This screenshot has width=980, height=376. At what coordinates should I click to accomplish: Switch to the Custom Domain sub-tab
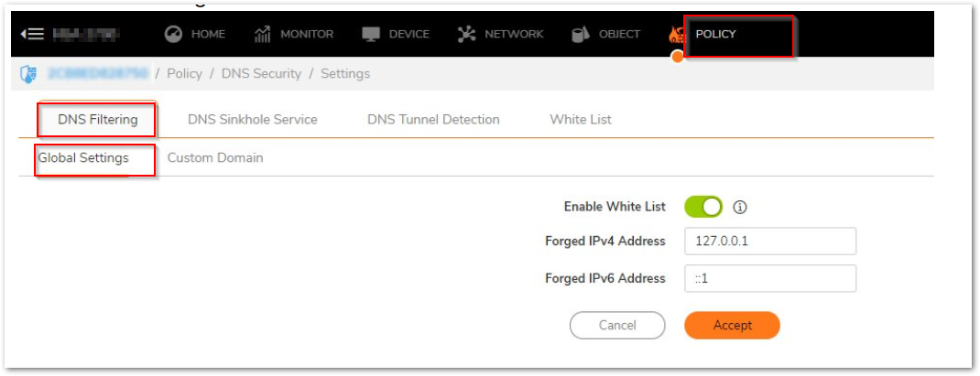pos(214,157)
